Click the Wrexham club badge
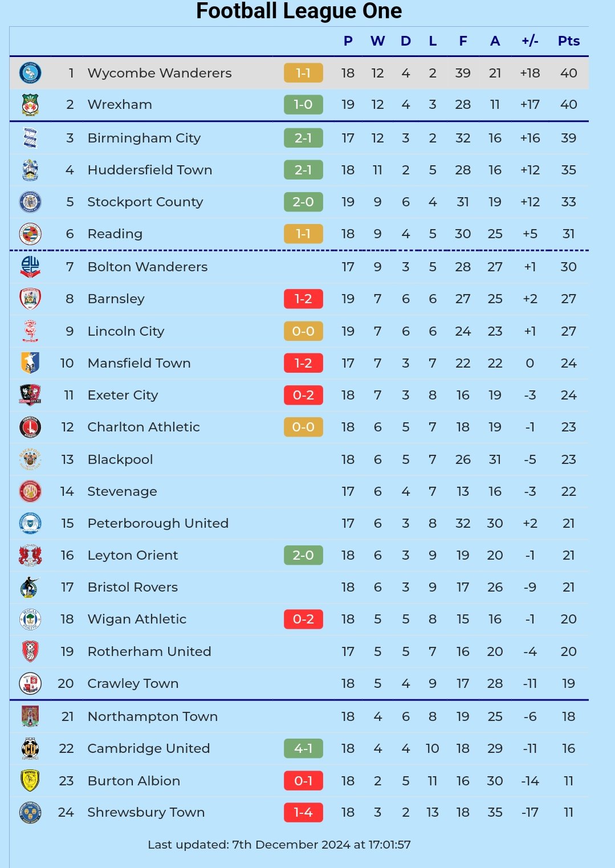 30,105
